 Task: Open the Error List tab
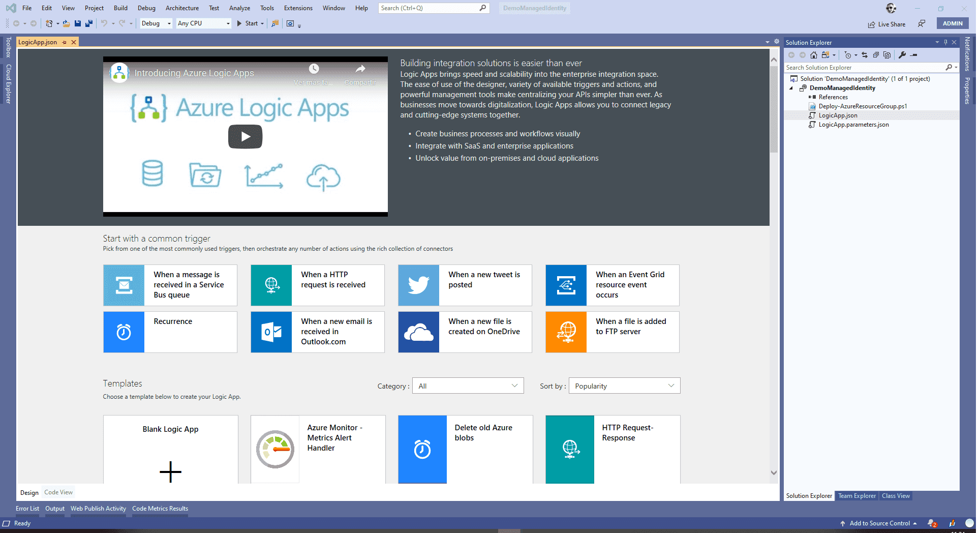pyautogui.click(x=27, y=509)
